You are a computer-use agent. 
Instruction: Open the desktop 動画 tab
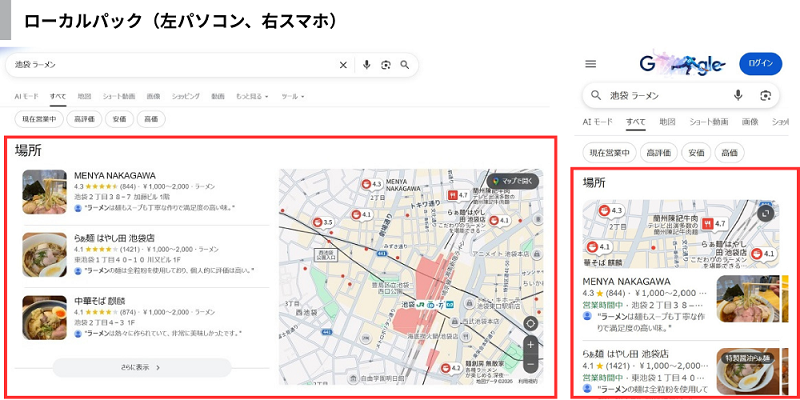(x=218, y=96)
